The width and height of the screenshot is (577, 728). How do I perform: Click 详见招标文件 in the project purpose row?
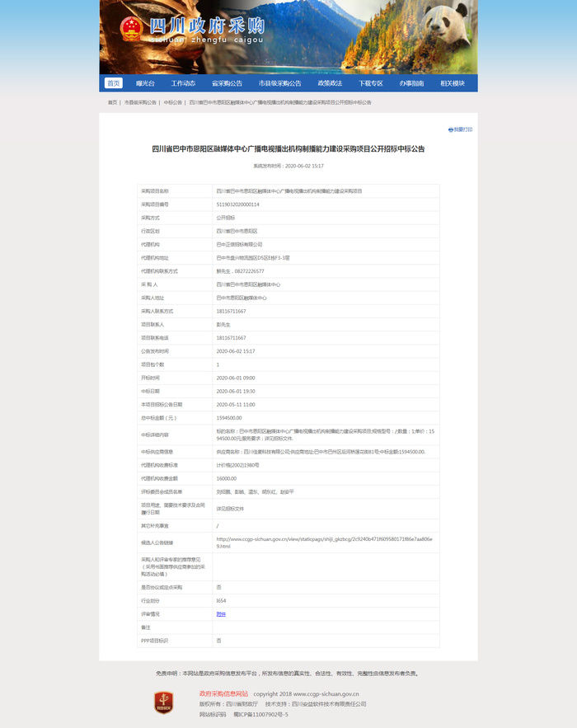click(230, 509)
